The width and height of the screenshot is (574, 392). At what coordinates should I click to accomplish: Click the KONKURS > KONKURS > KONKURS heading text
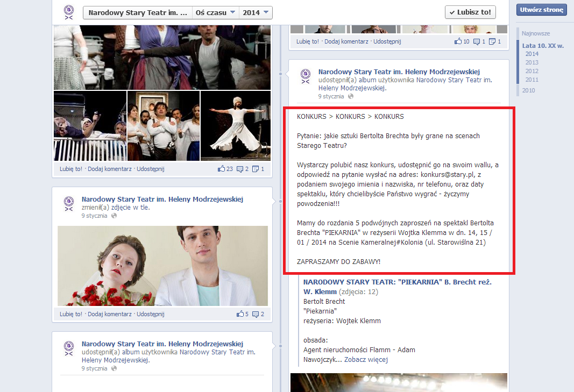tap(350, 117)
